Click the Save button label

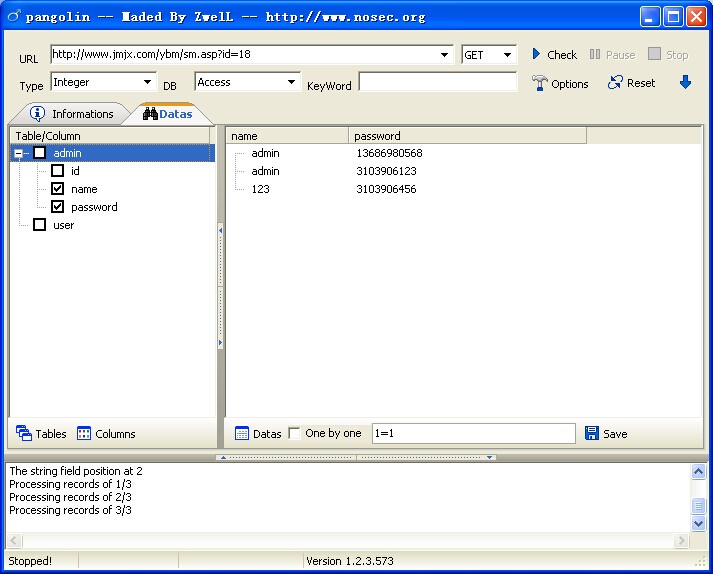click(x=615, y=434)
